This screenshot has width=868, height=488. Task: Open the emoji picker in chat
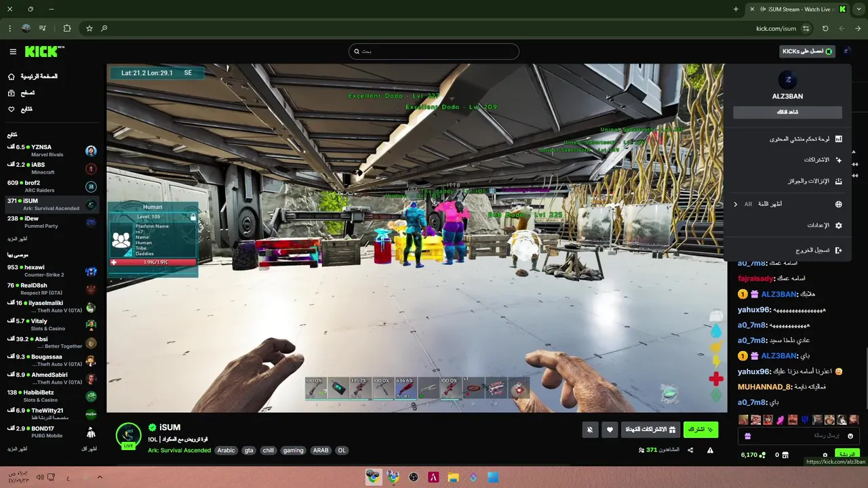point(850,436)
